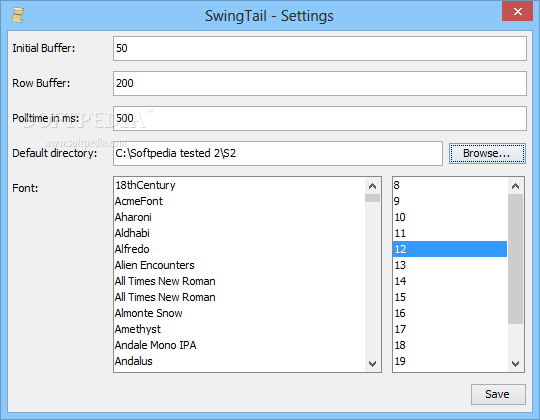Select font size 16

450,313
